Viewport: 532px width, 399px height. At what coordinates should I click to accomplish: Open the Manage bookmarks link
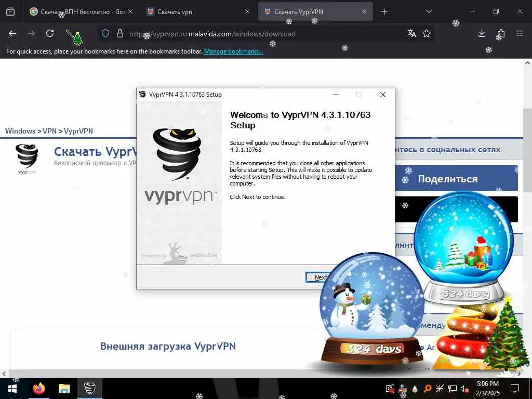233,51
